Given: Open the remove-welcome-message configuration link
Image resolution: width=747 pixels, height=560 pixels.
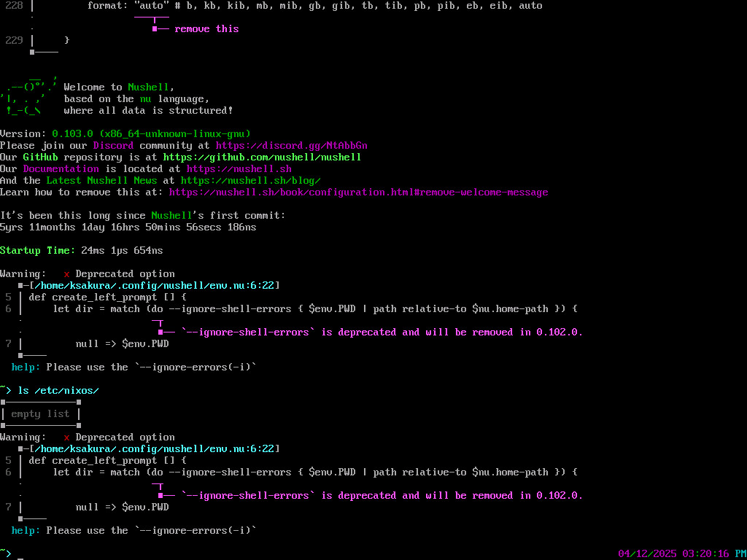Looking at the screenshot, I should tap(358, 192).
